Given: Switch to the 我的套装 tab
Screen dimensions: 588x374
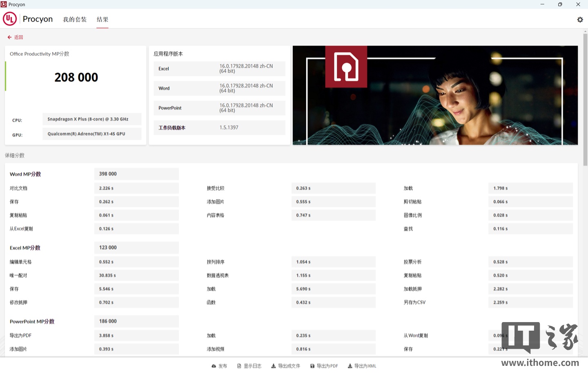Looking at the screenshot, I should [x=75, y=20].
